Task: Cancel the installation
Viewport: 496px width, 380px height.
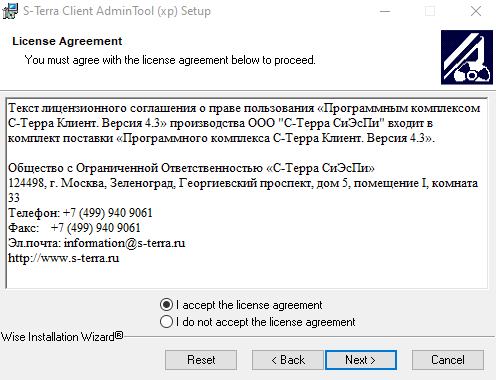Action: [x=448, y=360]
